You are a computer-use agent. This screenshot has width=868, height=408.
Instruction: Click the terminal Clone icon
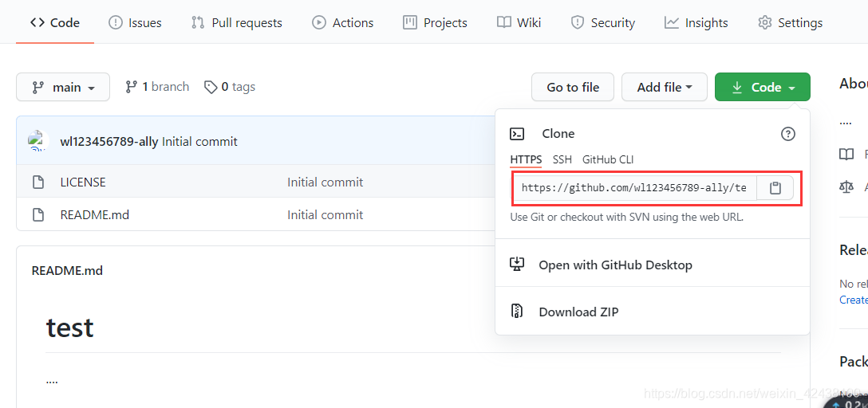point(517,133)
